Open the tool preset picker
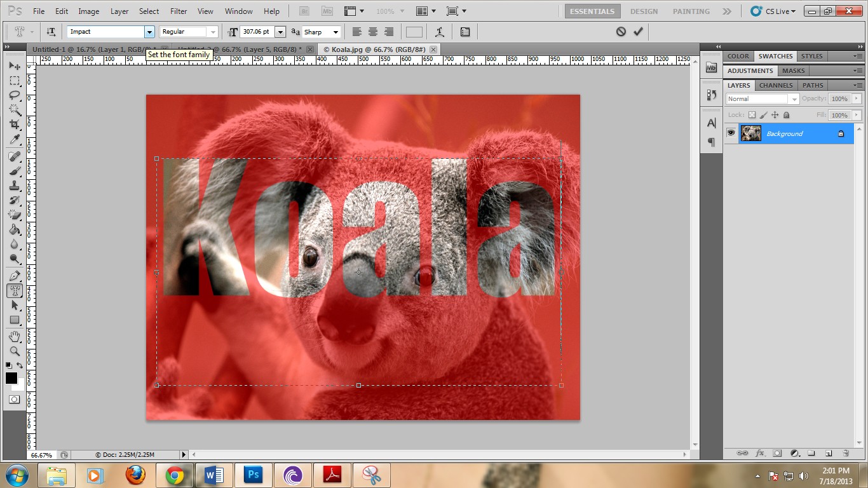 [23, 32]
